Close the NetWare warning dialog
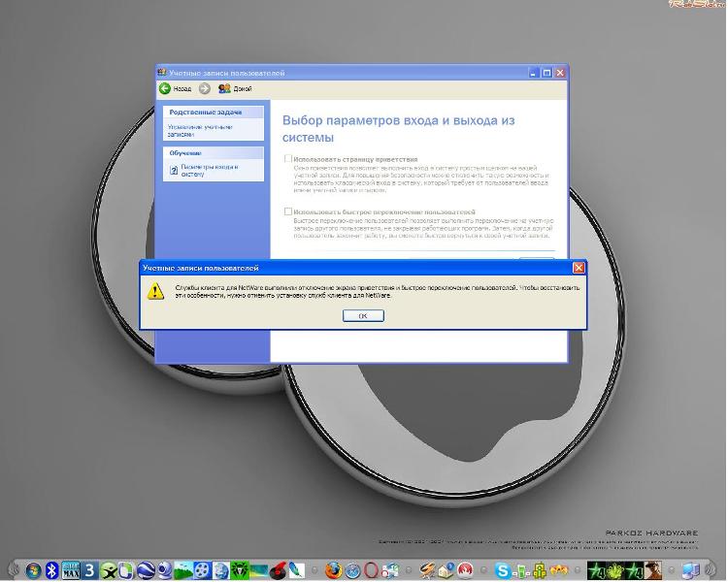Viewport: 728px width, 582px height. [579, 268]
